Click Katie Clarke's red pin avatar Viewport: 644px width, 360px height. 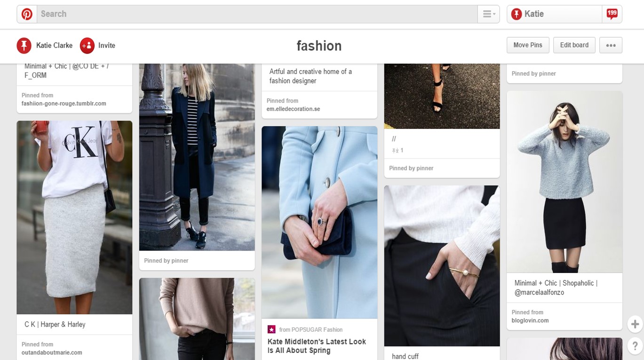coord(24,46)
